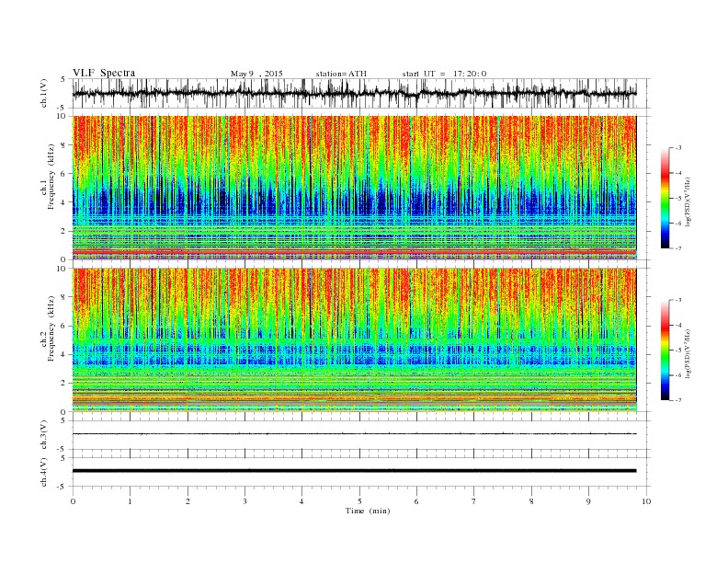Click the ch.3 waveform trace panel
The height and width of the screenshot is (563, 728).
[x=360, y=435]
